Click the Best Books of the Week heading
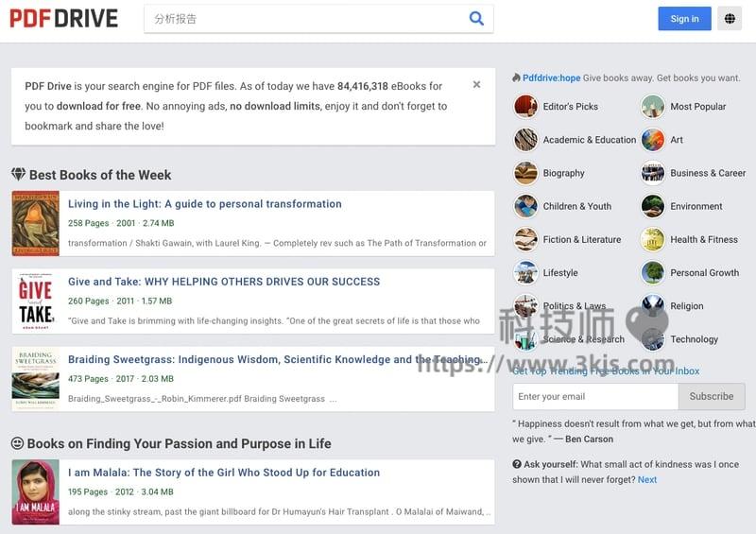Image resolution: width=756 pixels, height=534 pixels. (100, 175)
